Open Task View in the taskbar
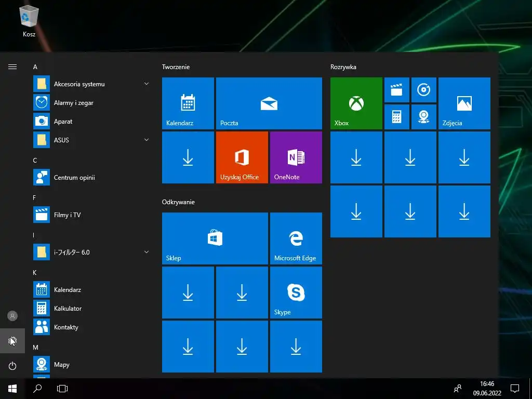Image resolution: width=532 pixels, height=399 pixels. click(x=62, y=389)
